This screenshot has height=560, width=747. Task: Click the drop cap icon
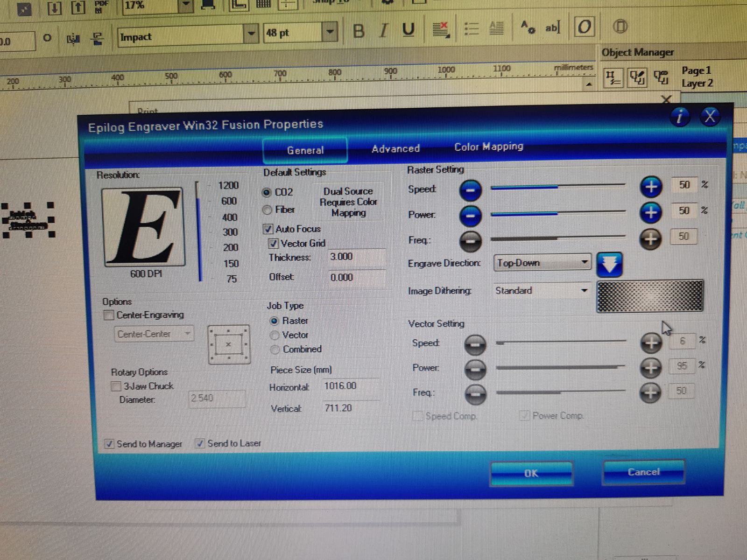point(496,29)
